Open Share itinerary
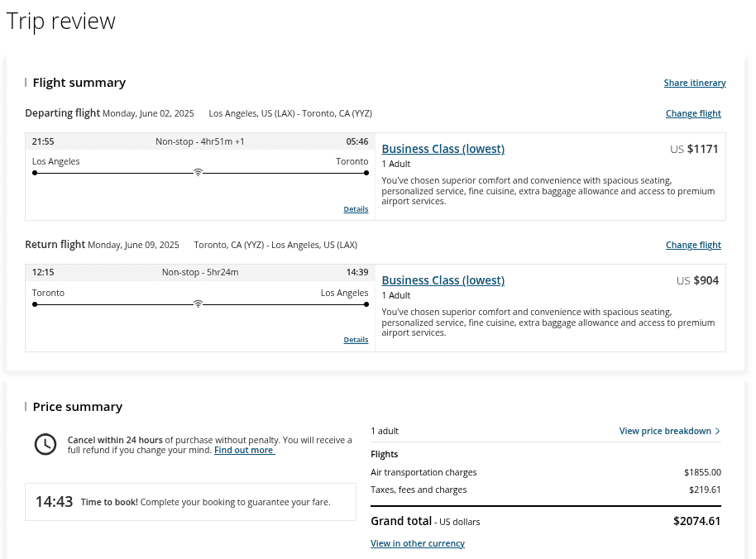The height and width of the screenshot is (559, 756). point(695,83)
